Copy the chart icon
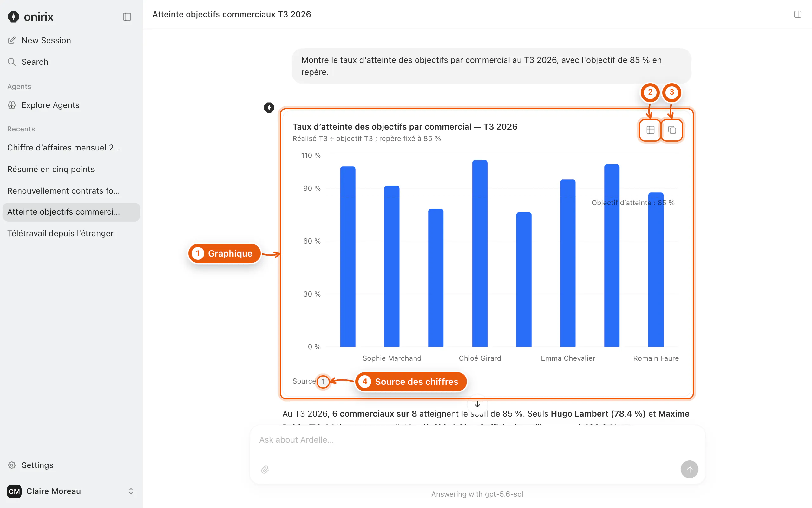 672,130
